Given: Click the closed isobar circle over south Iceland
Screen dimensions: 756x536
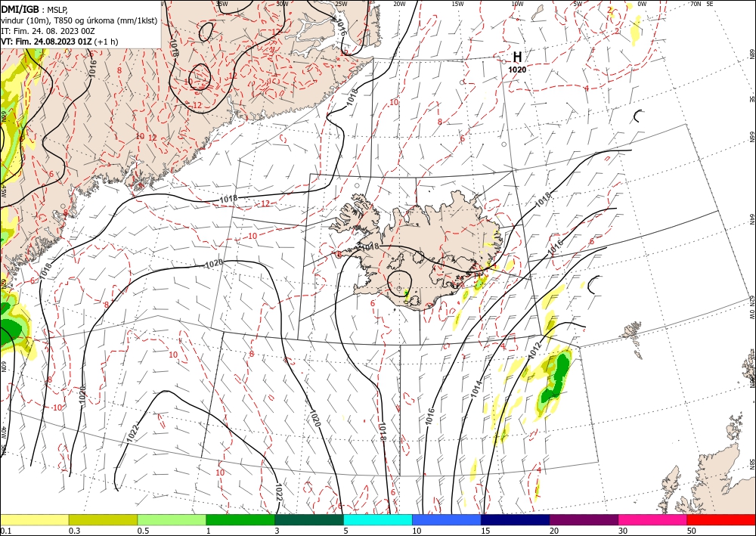Looking at the screenshot, I should pos(400,283).
